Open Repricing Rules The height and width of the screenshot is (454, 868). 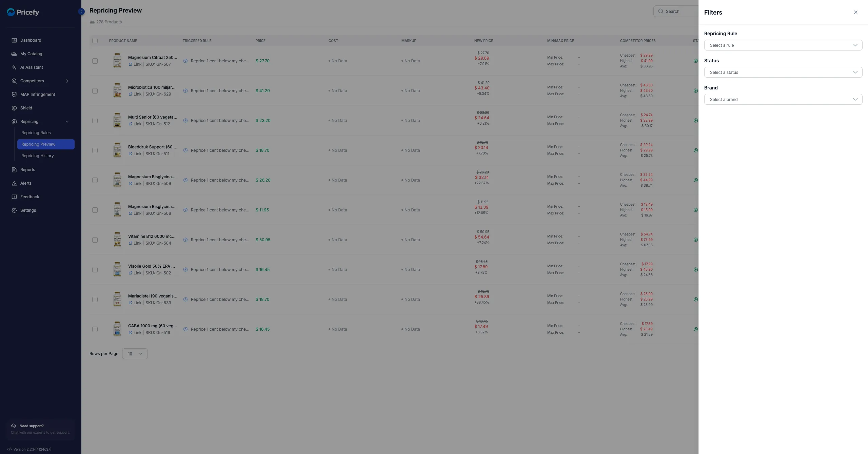(36, 133)
